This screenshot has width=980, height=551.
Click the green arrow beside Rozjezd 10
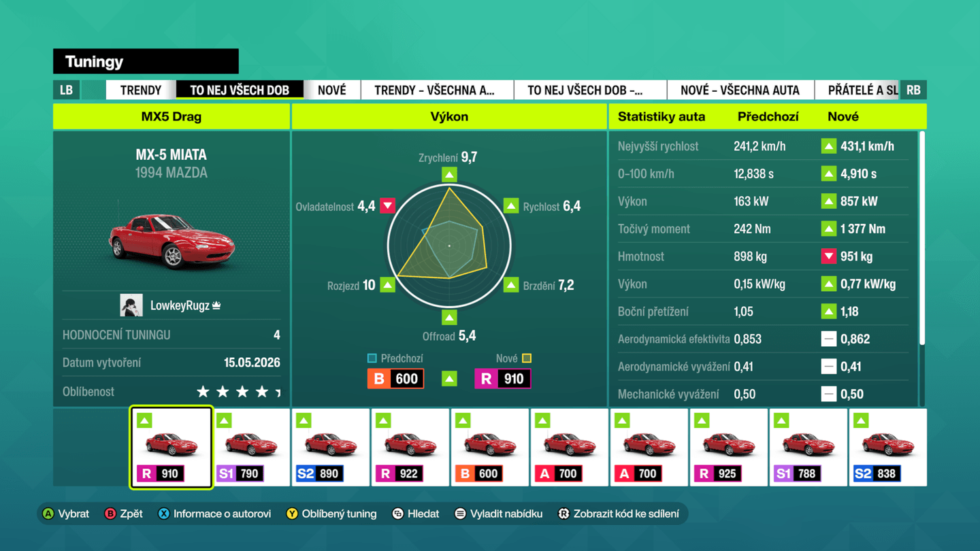(387, 284)
